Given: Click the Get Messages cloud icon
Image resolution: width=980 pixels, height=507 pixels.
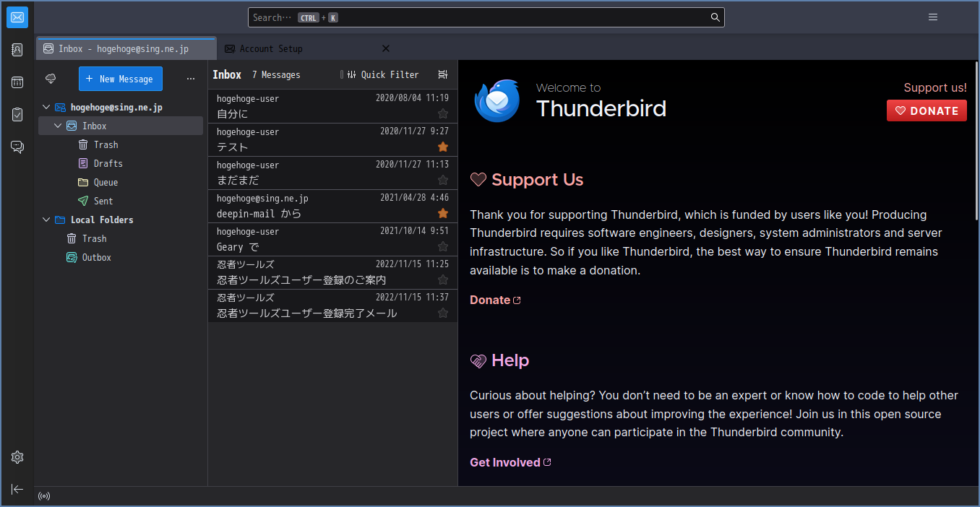Looking at the screenshot, I should (x=51, y=79).
